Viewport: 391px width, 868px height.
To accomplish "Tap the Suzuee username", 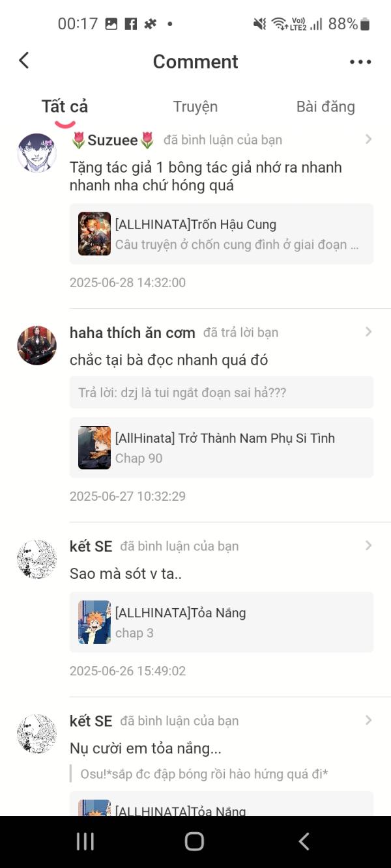I will (113, 140).
